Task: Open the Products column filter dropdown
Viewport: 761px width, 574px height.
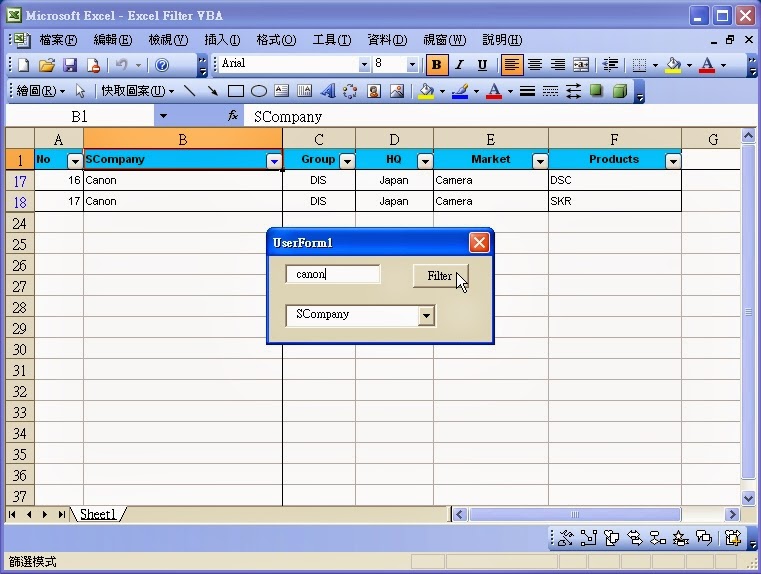Action: point(673,161)
